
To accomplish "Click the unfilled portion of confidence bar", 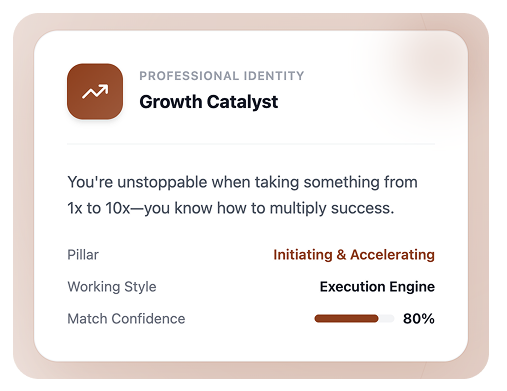I will coord(386,319).
